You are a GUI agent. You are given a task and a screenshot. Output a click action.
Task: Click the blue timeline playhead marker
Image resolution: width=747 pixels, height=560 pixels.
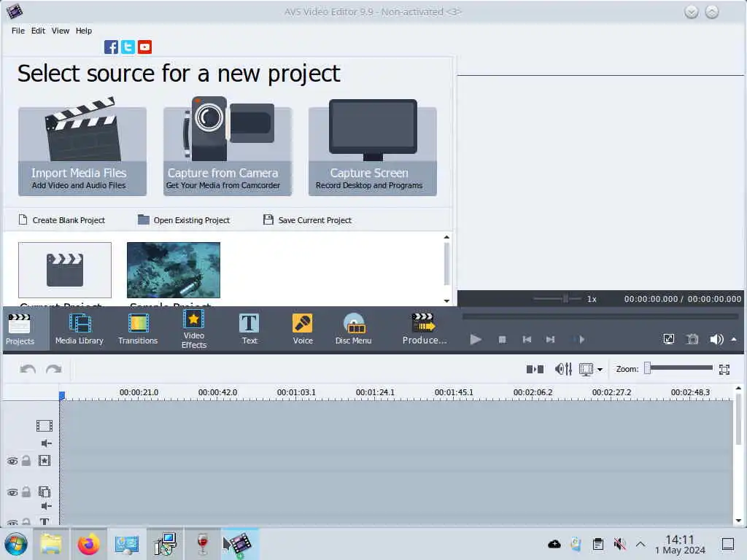point(62,395)
